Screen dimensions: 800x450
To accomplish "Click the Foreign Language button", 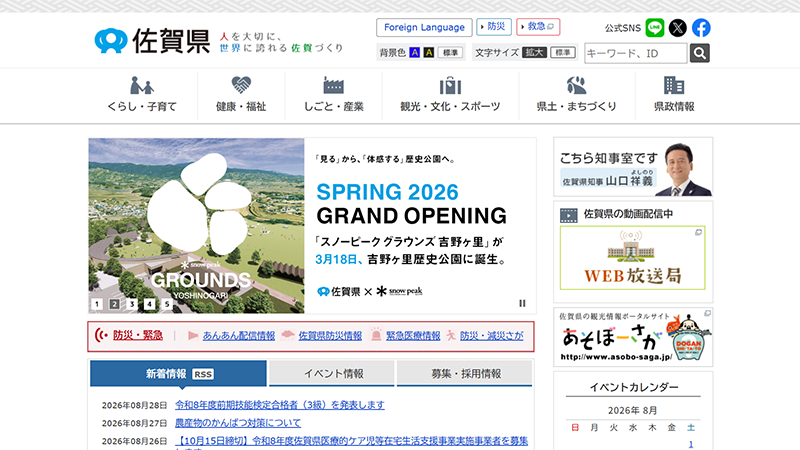I will [x=424, y=28].
